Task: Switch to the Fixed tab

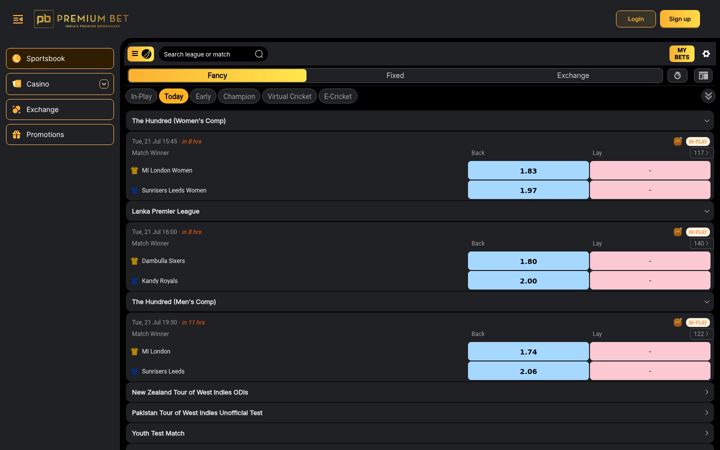Action: pos(395,75)
